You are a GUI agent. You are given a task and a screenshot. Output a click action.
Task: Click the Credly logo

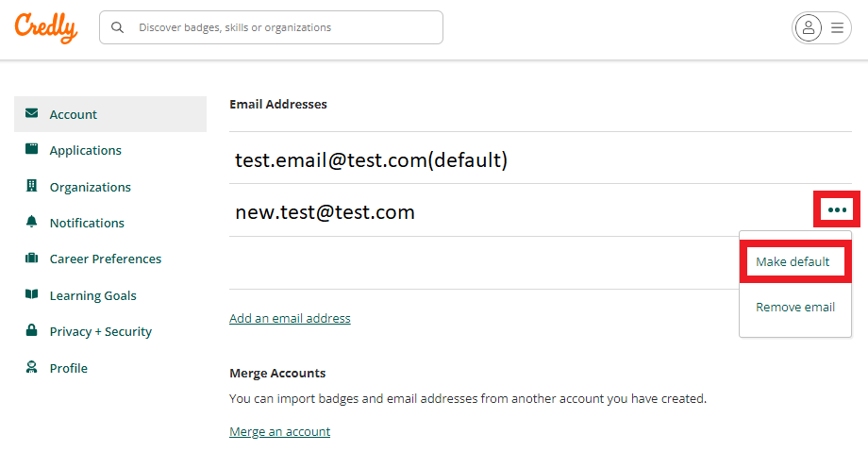[46, 27]
